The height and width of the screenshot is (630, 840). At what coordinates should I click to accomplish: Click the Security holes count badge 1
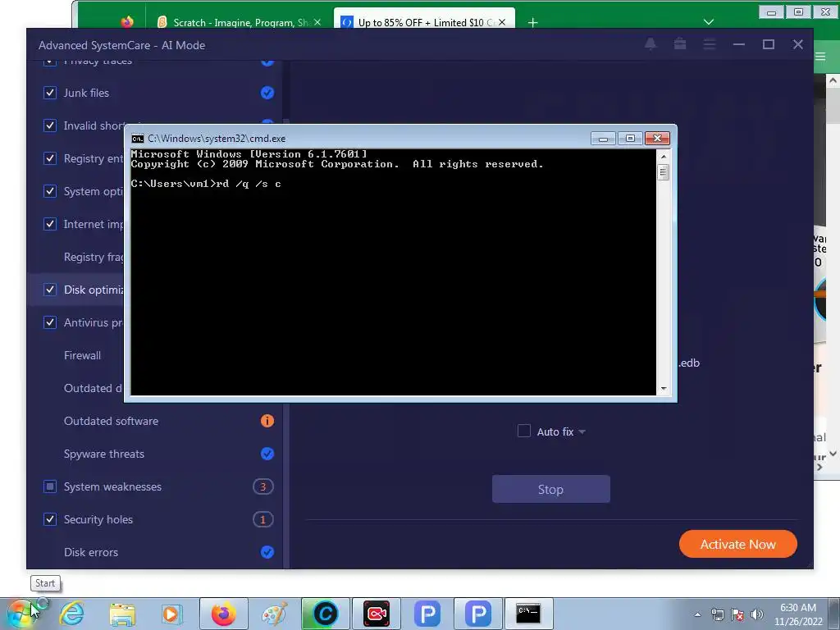(263, 519)
